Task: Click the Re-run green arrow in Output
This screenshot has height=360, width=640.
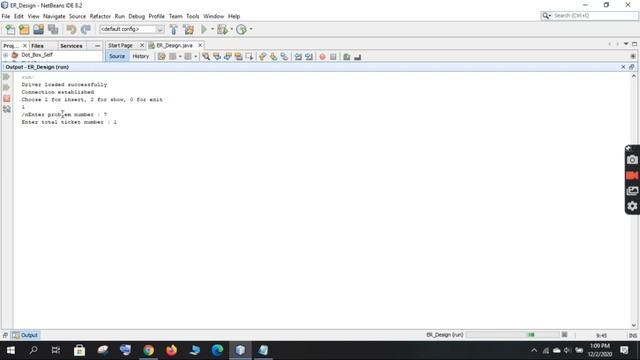Action: (x=7, y=77)
